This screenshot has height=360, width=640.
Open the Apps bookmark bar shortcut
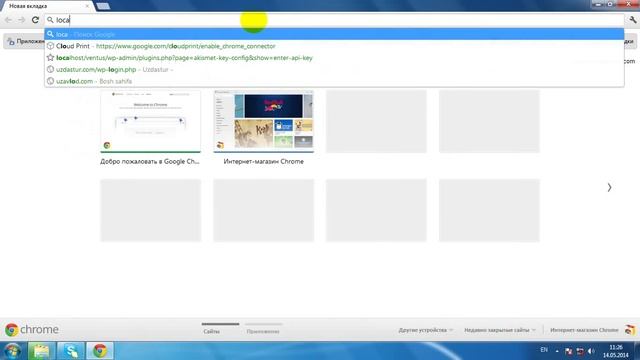coord(25,41)
